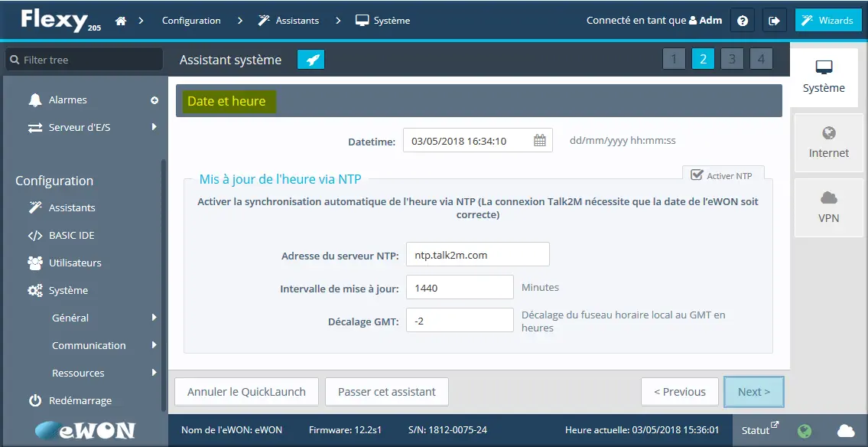Open the BASIC IDE tree item
This screenshot has width=868, height=447.
(x=71, y=236)
